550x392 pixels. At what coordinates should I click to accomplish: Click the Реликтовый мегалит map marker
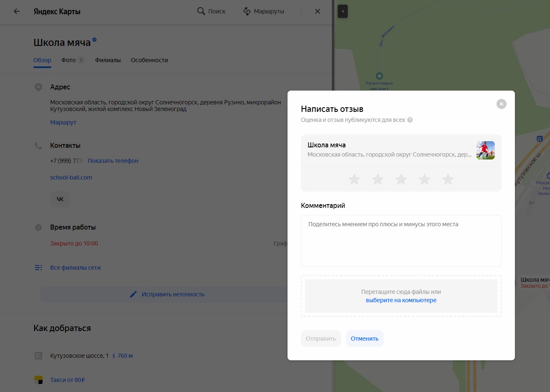[x=379, y=76]
